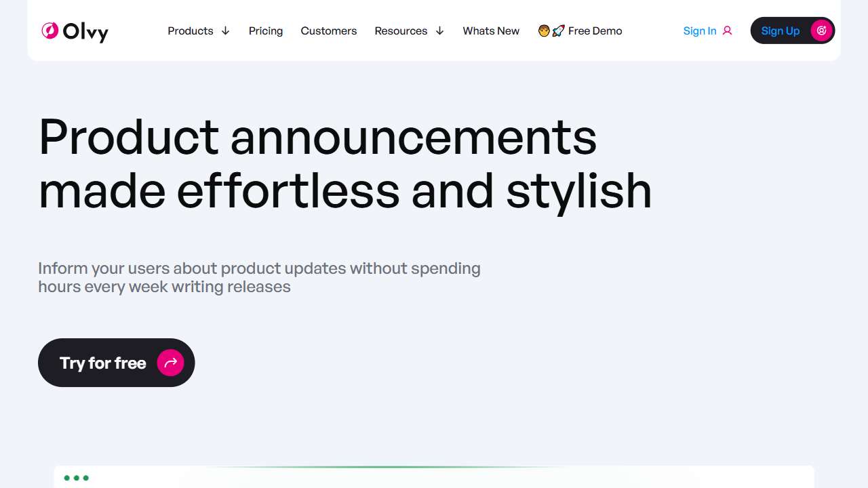Click the pink circular icon inside Sign Up pill

click(x=821, y=30)
